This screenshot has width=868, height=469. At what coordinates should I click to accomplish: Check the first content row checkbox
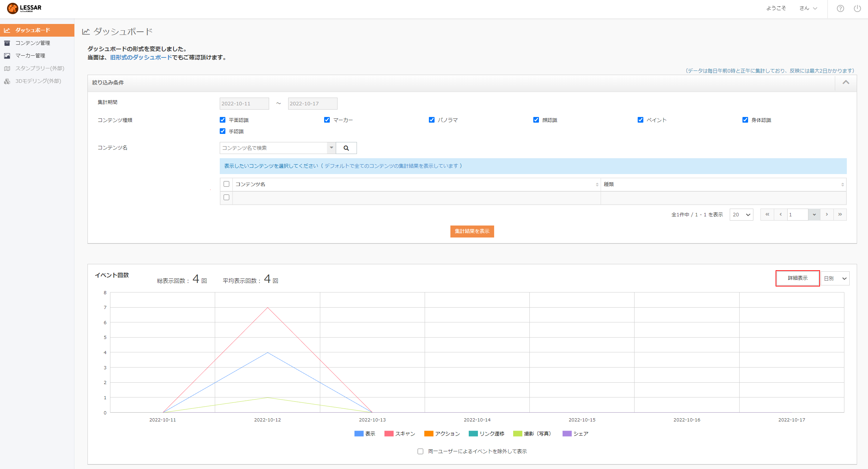(226, 197)
